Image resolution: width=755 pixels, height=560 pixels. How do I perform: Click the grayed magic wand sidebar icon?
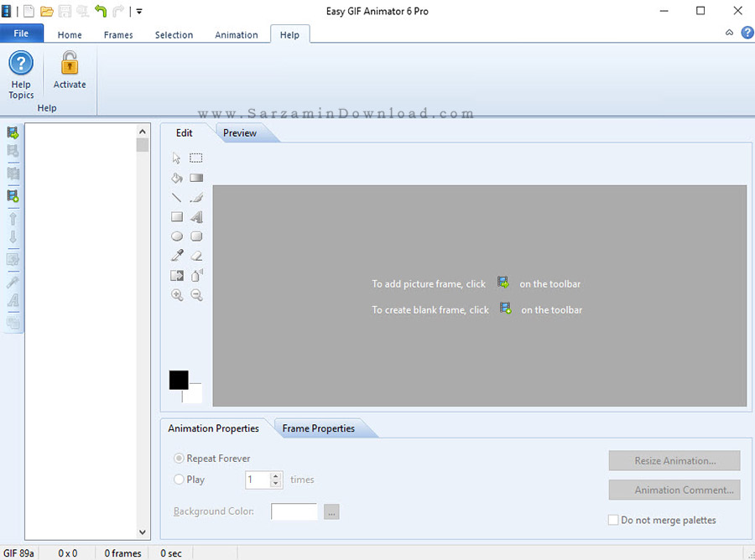tap(13, 282)
